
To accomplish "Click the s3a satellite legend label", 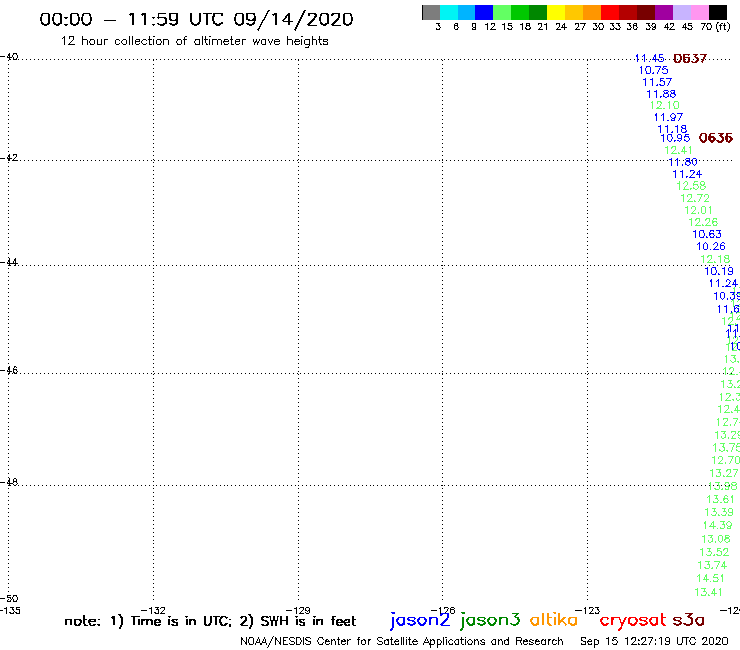I will tap(689, 621).
